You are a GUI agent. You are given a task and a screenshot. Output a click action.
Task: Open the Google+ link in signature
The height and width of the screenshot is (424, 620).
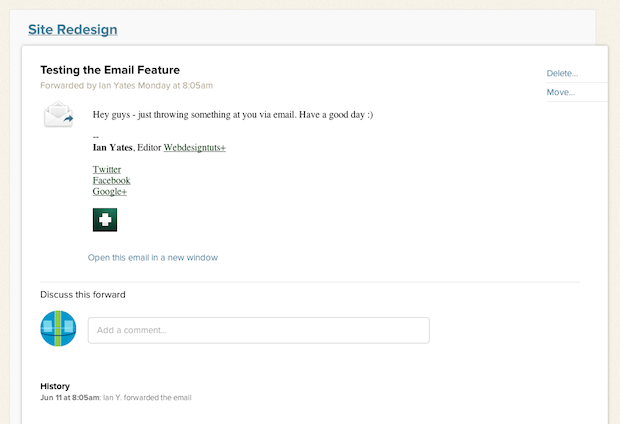110,191
